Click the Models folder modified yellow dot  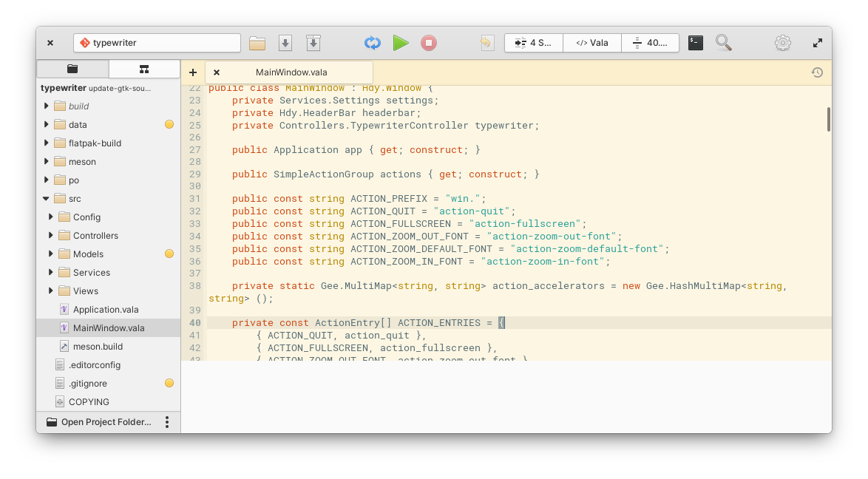pyautogui.click(x=169, y=254)
